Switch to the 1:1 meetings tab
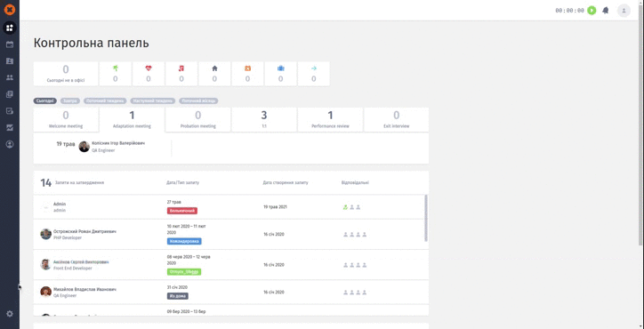Image resolution: width=644 pixels, height=329 pixels. 264,119
